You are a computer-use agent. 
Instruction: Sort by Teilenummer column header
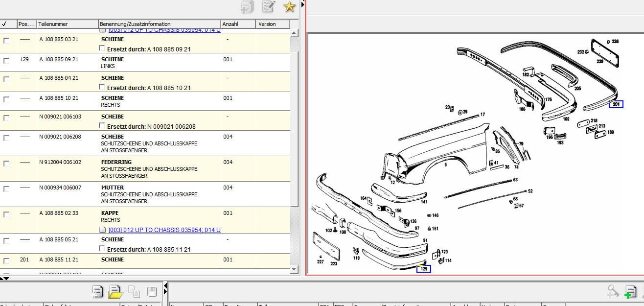pos(68,24)
